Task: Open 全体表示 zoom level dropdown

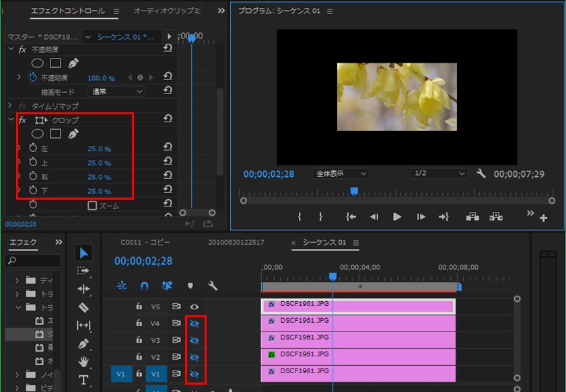Action: 341,173
